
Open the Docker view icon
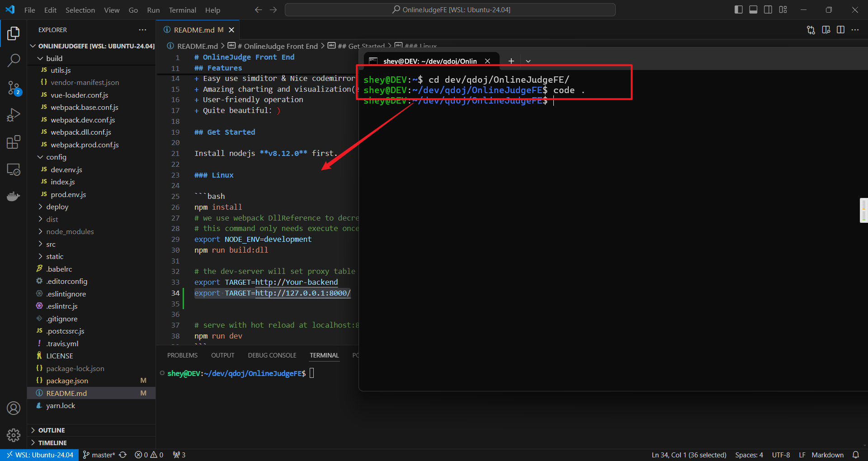[x=14, y=197]
